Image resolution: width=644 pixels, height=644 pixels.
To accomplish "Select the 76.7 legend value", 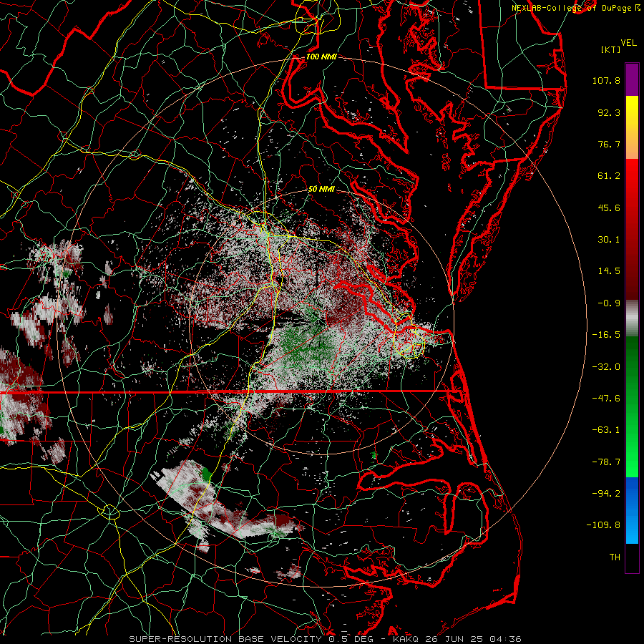I will tap(609, 144).
